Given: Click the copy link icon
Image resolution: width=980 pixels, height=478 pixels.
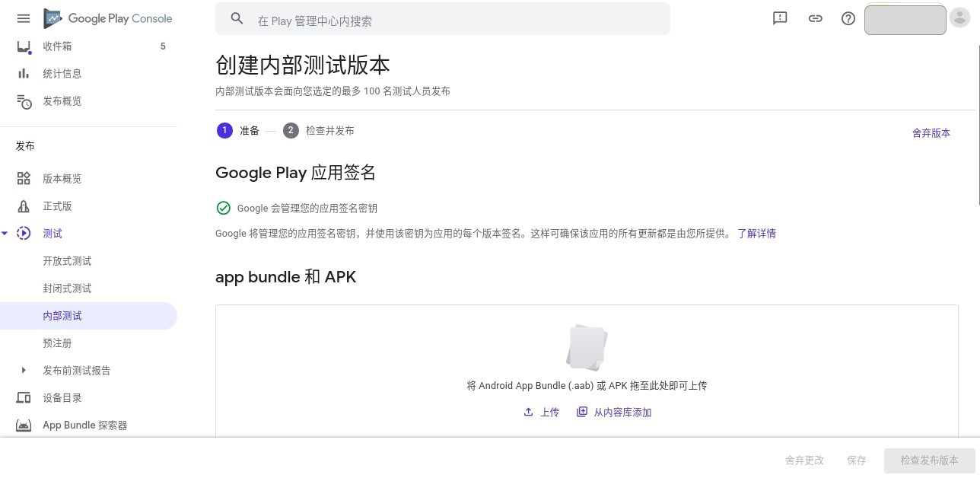Looking at the screenshot, I should [815, 18].
